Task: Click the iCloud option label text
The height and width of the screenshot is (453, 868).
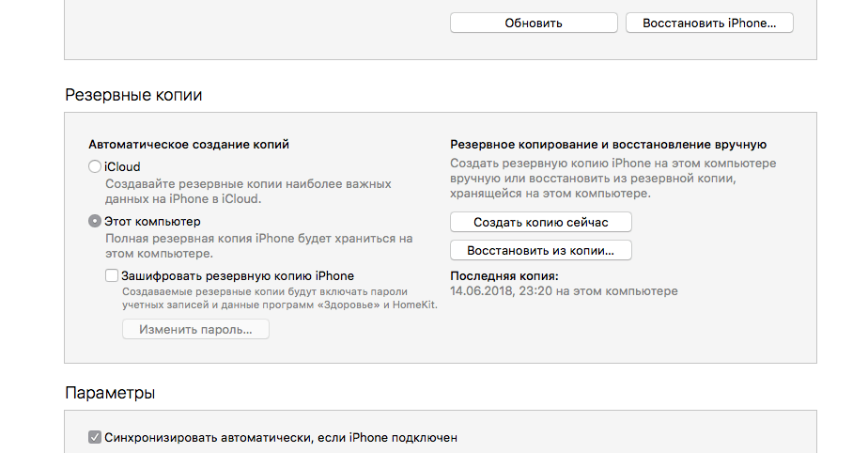Action: pos(122,166)
